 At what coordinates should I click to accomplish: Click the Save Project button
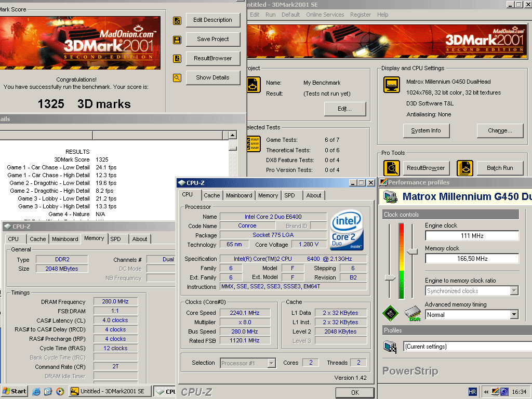pos(212,39)
